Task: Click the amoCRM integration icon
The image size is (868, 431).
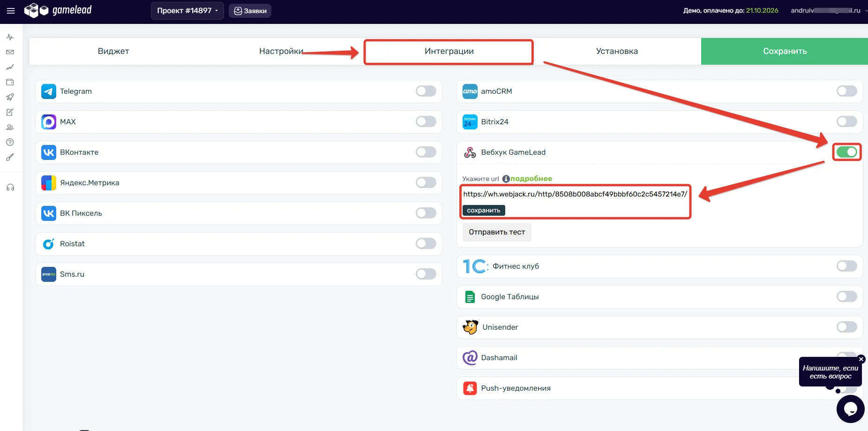Action: click(x=470, y=91)
